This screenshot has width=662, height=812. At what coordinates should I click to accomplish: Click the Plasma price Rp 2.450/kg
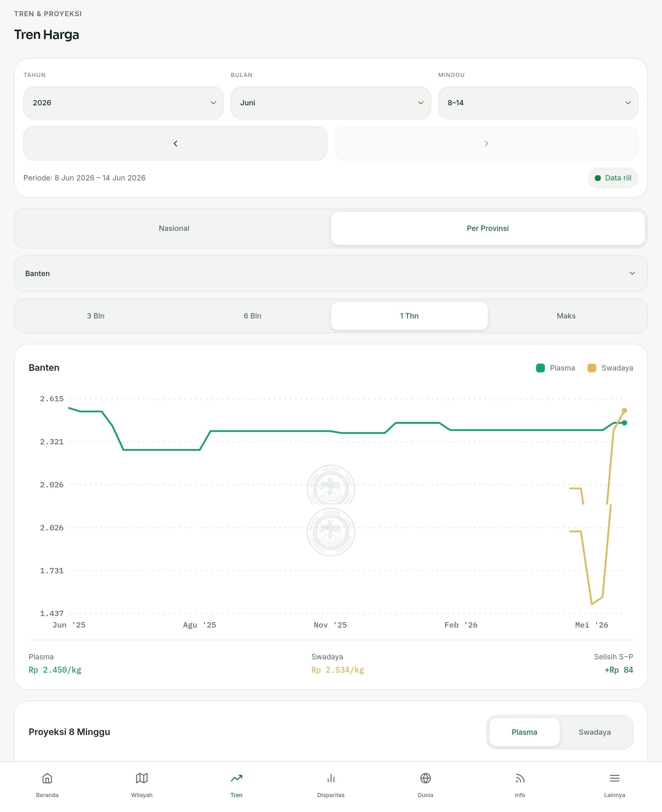click(55, 670)
